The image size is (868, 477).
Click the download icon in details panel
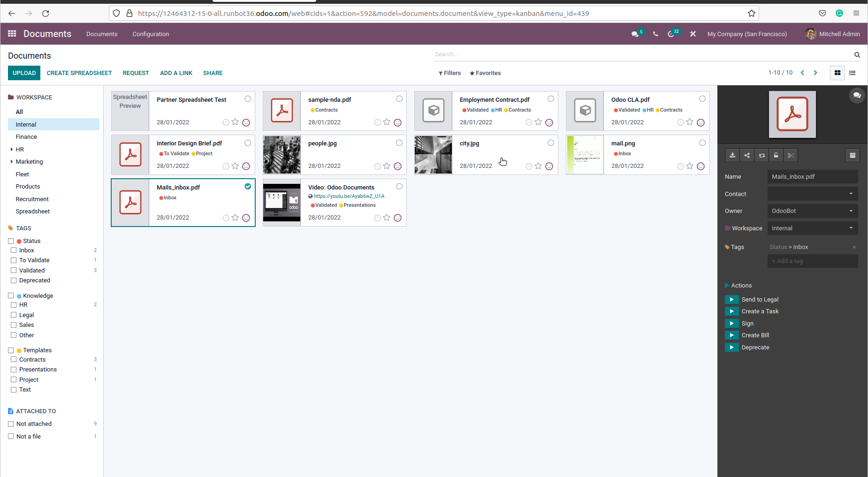[732, 155]
